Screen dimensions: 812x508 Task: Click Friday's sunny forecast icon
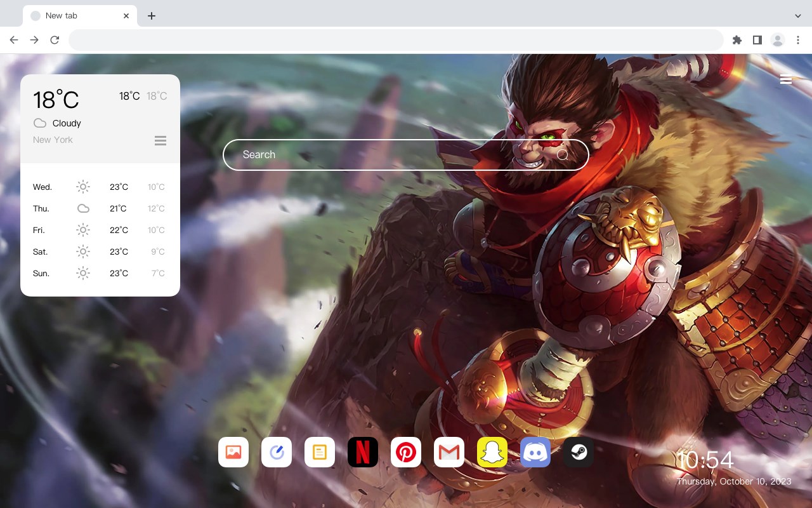point(83,230)
